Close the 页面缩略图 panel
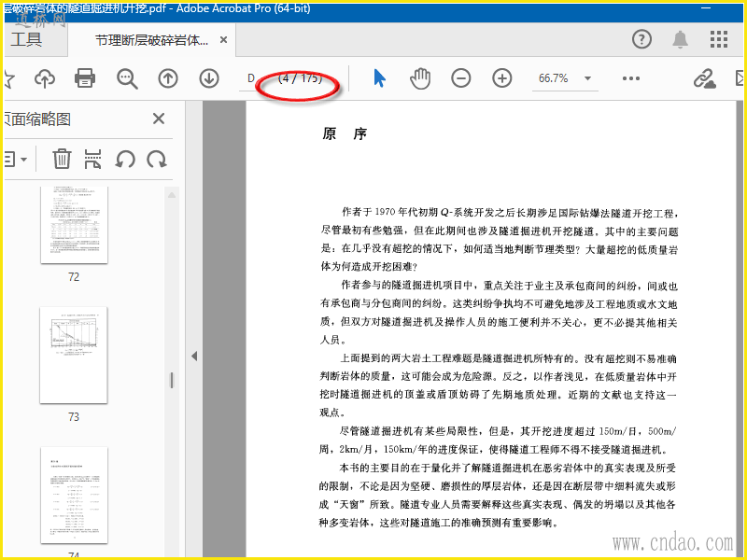This screenshot has height=560, width=747. click(159, 119)
